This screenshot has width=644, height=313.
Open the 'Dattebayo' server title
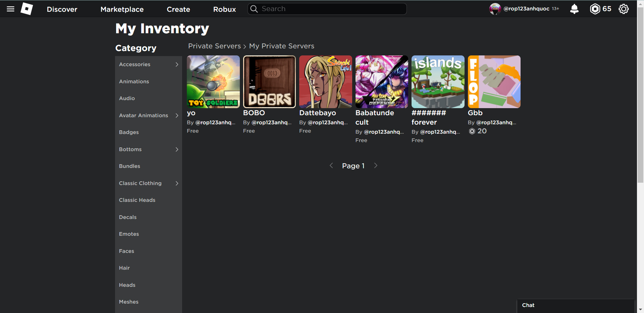(318, 113)
